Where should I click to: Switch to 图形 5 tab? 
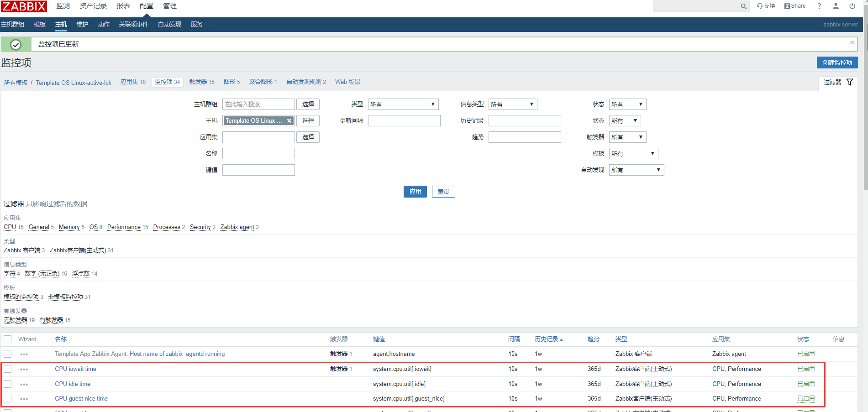coord(231,82)
